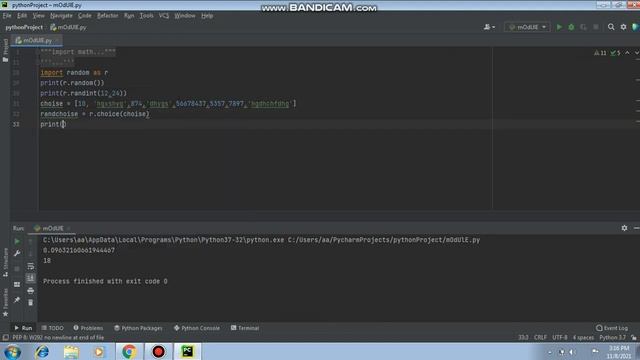This screenshot has height=360, width=640.
Task: Open the Tools menu
Action: click(x=146, y=16)
